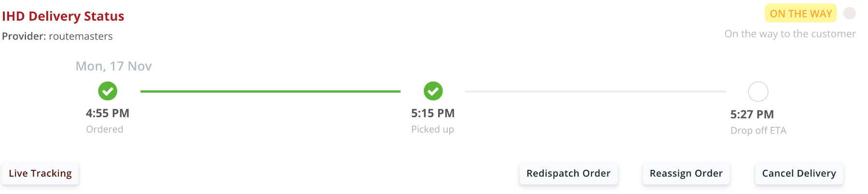Click the Ordered step label

(x=105, y=129)
